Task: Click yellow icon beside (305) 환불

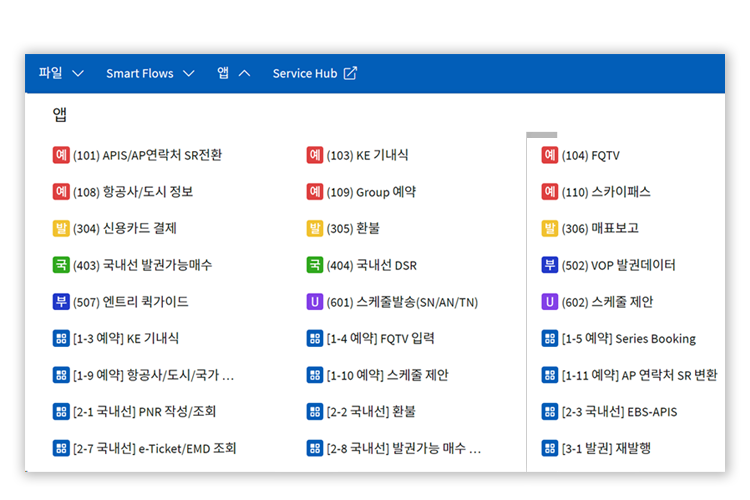Action: point(315,228)
